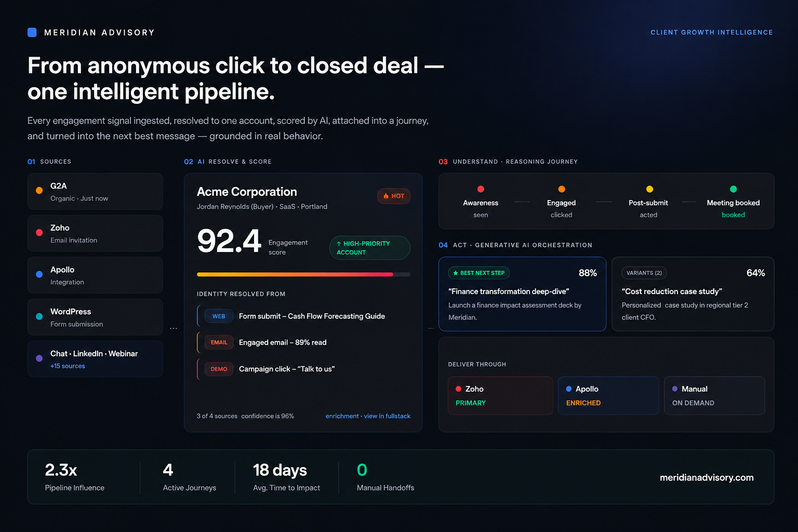The height and width of the screenshot is (532, 798).
Task: Click the orange dot beside G2A source
Action: point(39,191)
